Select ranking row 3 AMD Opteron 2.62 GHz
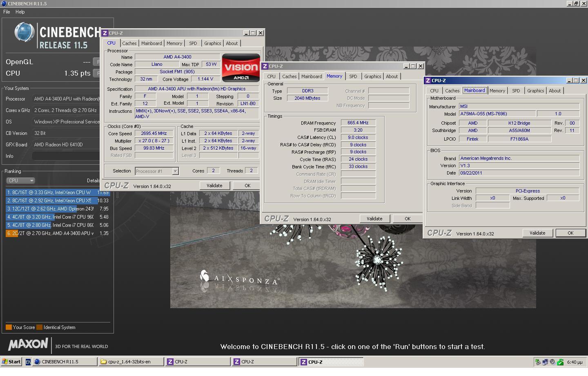 [58, 209]
